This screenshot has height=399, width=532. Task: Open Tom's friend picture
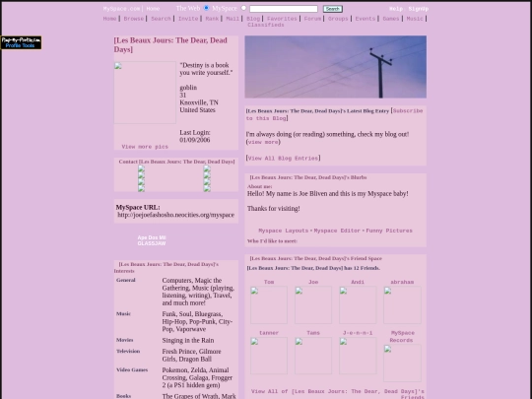click(x=269, y=304)
